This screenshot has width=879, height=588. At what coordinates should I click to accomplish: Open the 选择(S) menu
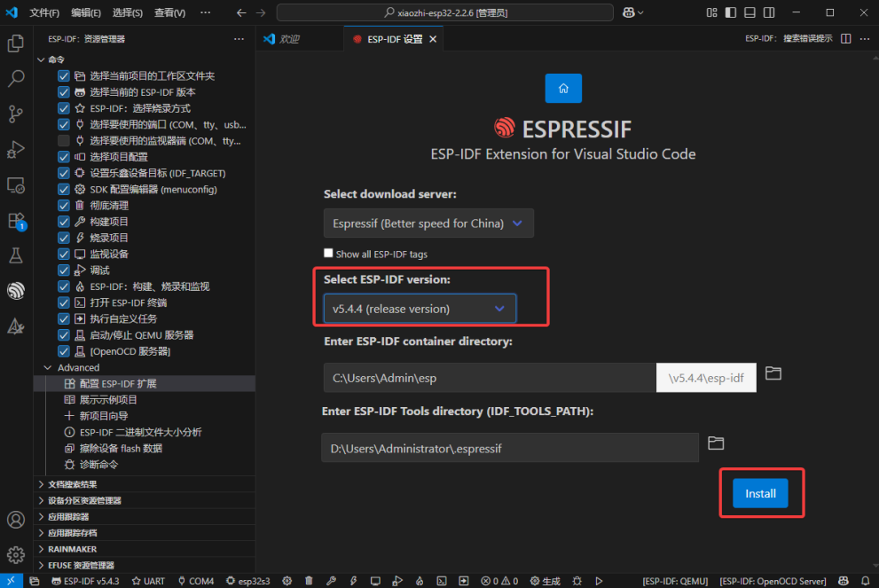(127, 12)
